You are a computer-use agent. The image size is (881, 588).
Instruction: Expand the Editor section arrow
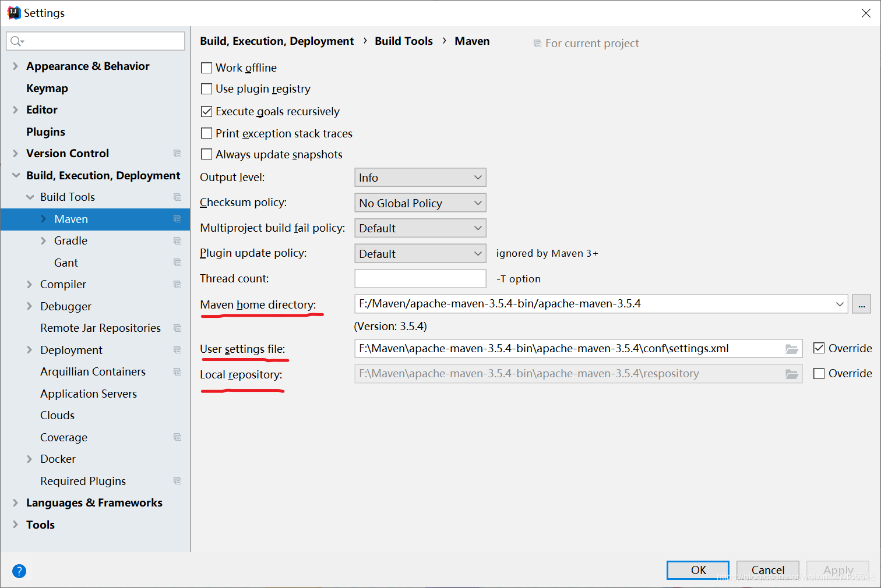pos(16,110)
